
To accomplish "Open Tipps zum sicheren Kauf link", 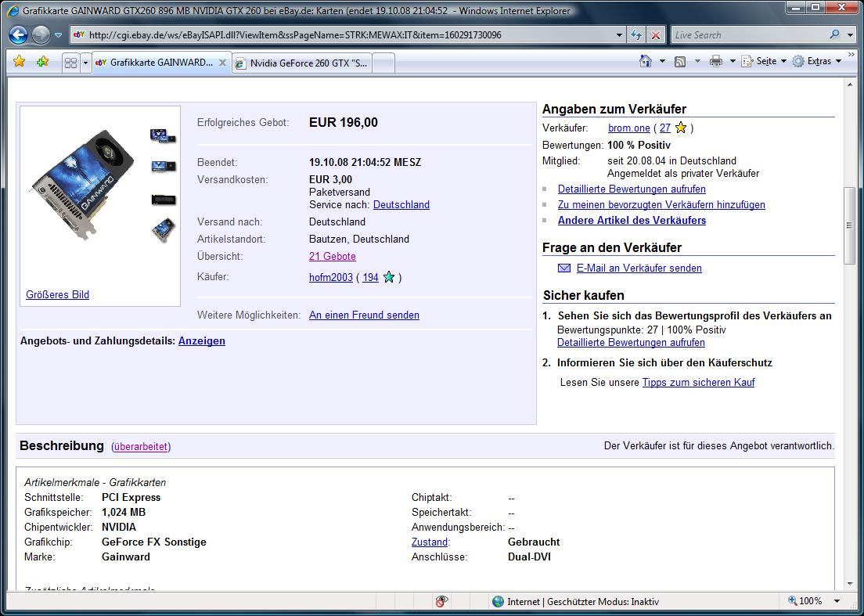I will point(698,383).
